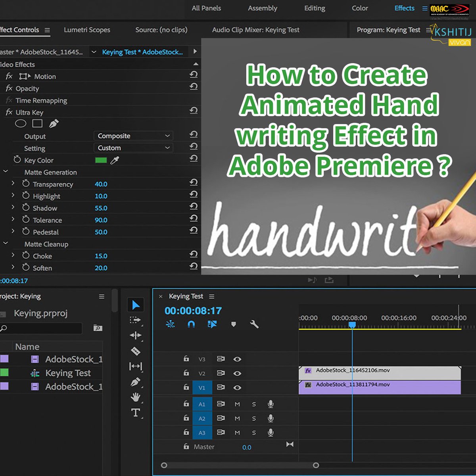Solo audio track A2
The image size is (476, 476).
(x=254, y=418)
